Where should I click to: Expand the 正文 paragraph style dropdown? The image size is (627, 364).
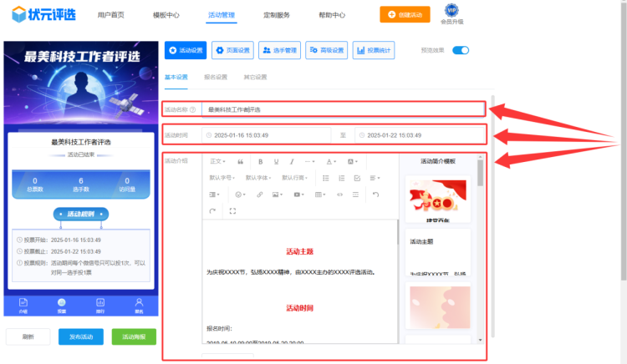coord(217,162)
